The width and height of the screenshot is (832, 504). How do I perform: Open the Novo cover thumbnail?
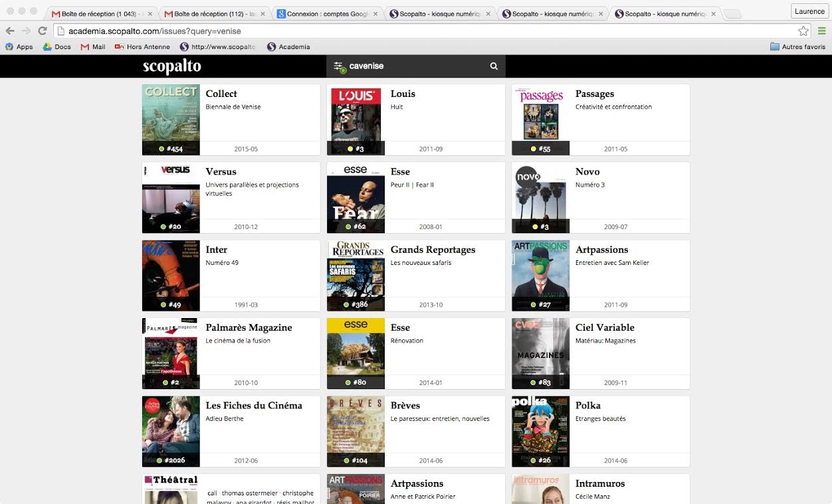coord(540,198)
